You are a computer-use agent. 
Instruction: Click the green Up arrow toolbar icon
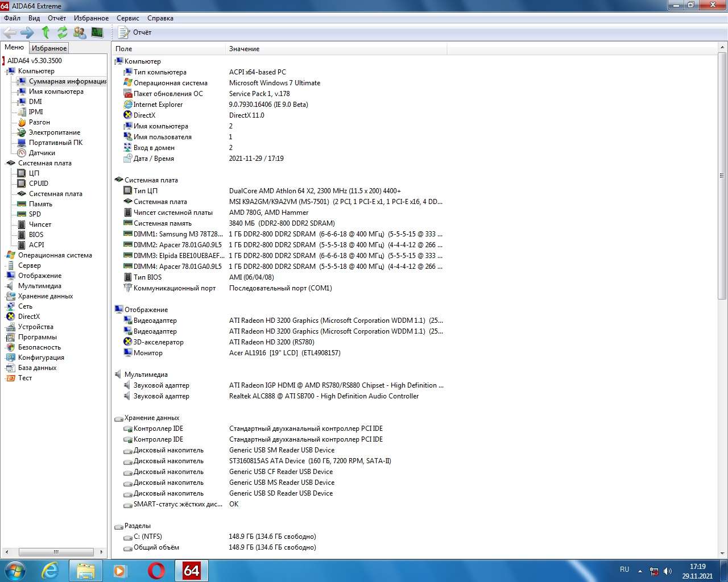46,32
